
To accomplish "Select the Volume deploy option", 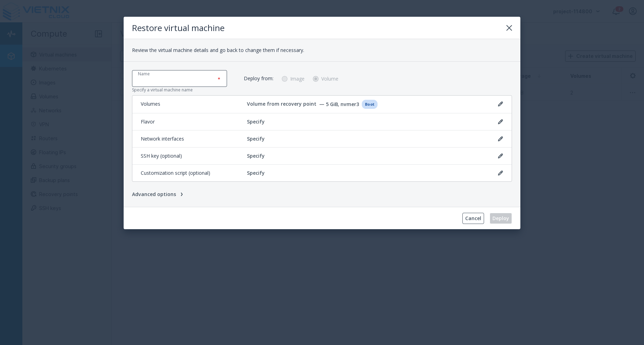I will 316,79.
